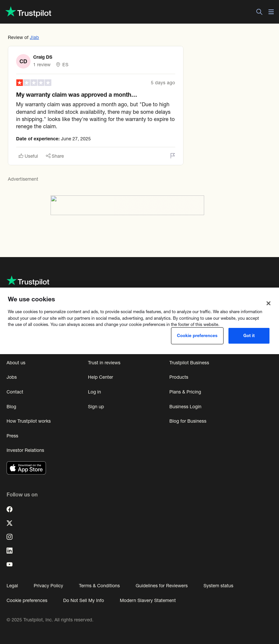Open Products footer link
This screenshot has height=644, width=279.
179,377
